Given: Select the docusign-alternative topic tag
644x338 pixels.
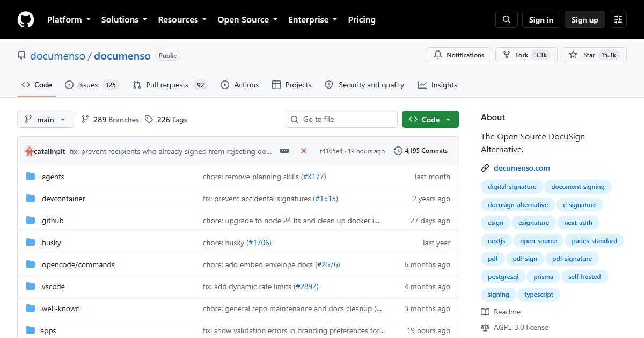Looking at the screenshot, I should point(518,205).
